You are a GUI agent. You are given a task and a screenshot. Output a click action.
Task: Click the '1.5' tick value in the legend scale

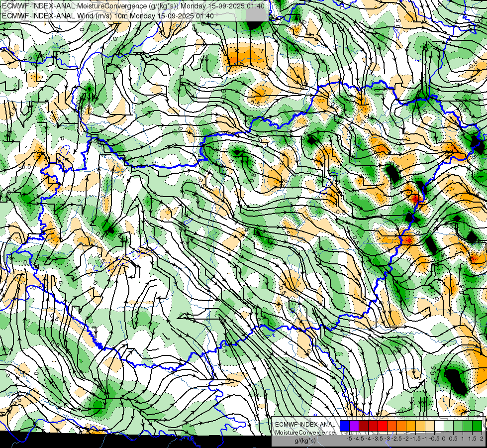pos(473,439)
